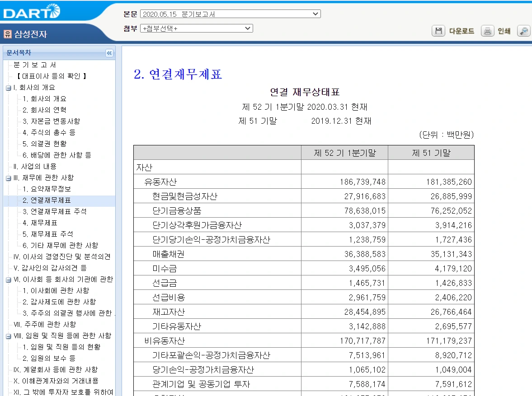
Task: Open 4. 주식의 총수 등 subsection
Action: [x=49, y=132]
